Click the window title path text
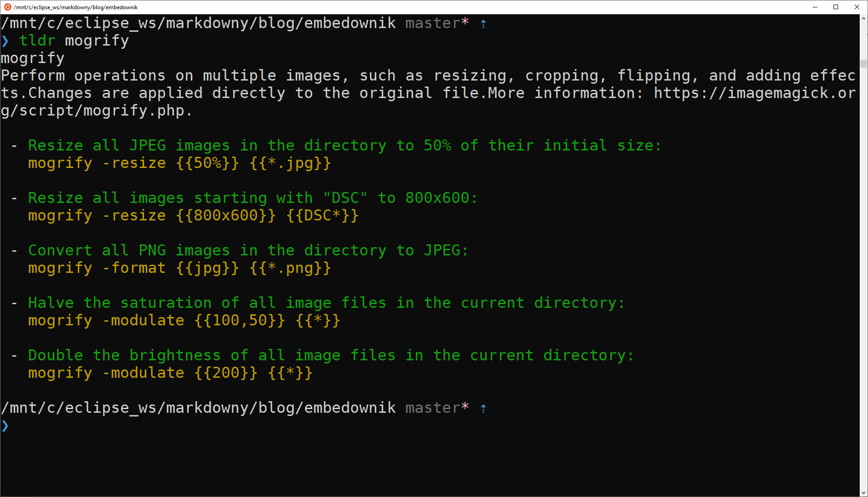The width and height of the screenshot is (868, 497). pyautogui.click(x=76, y=7)
